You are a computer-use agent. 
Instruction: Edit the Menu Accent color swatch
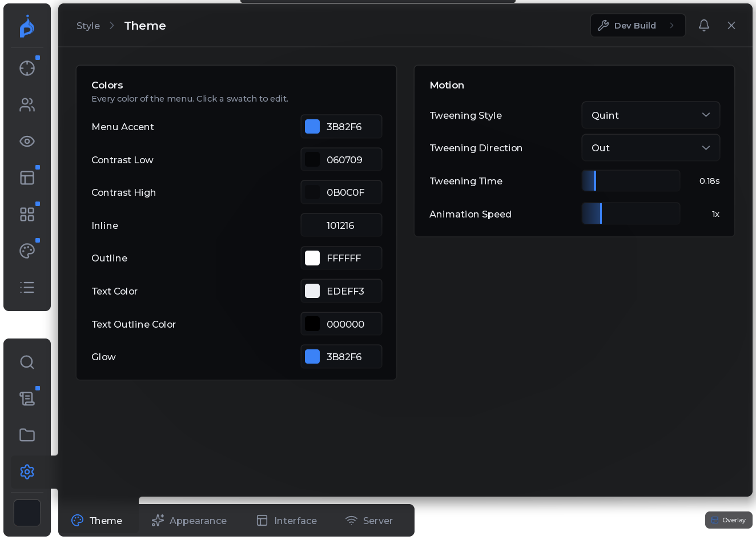(x=312, y=127)
